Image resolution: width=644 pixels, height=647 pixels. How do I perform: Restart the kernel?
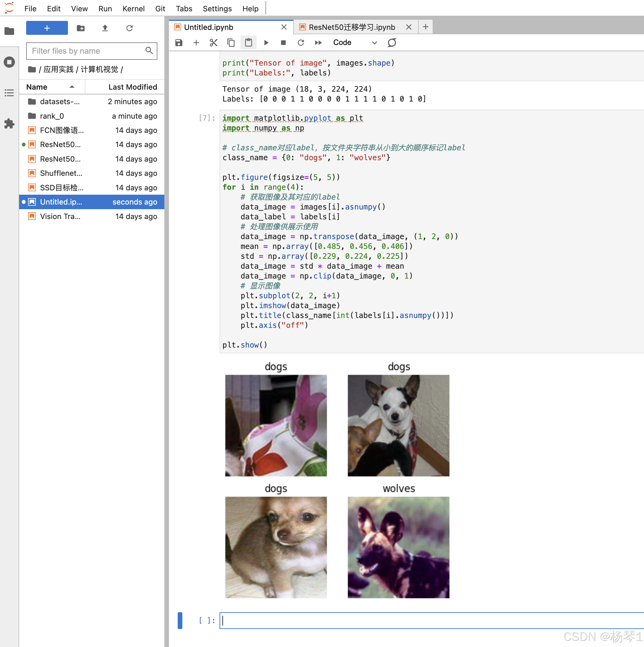(x=301, y=43)
